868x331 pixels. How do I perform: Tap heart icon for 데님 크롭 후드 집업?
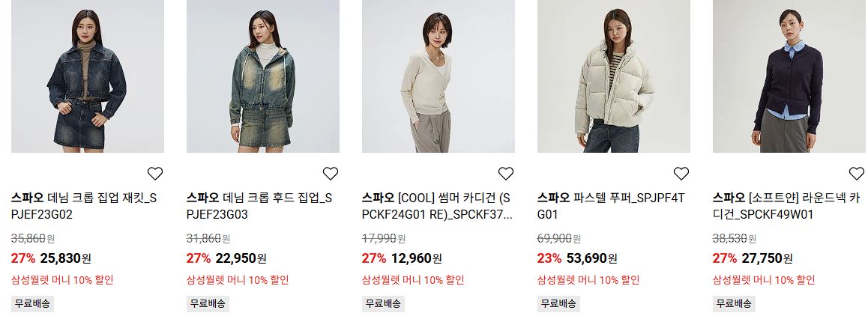pyautogui.click(x=331, y=174)
